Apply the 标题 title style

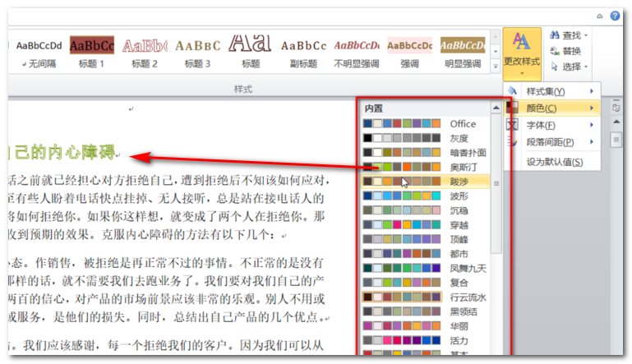click(x=251, y=53)
